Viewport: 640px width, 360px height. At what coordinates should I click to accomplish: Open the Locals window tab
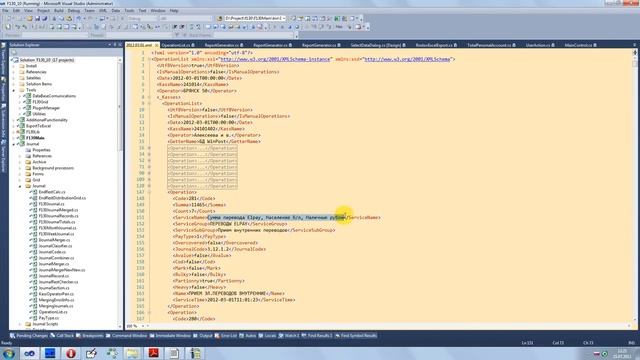(267, 336)
